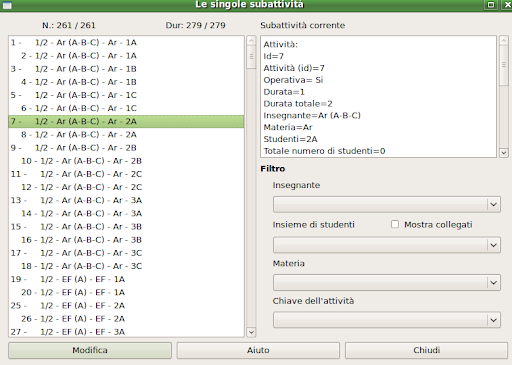Select row 18 - 1/2 - Ar - 3C
Screen dimensions: 512x365
126,266
